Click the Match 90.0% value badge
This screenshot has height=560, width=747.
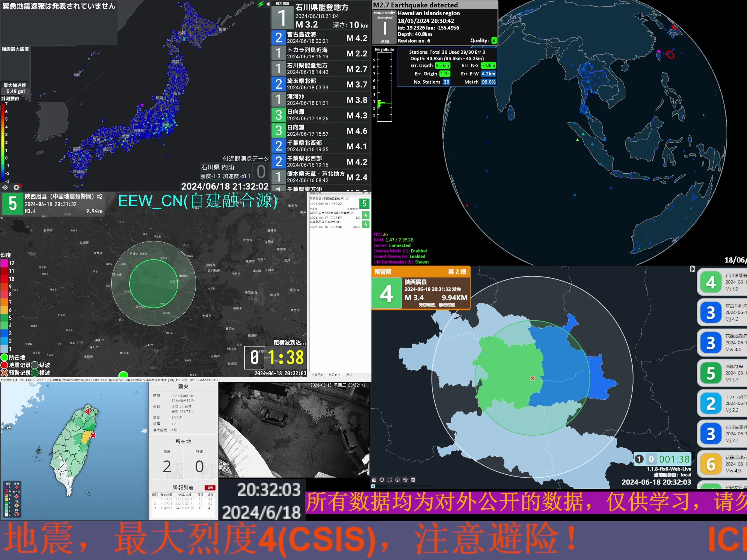(x=488, y=82)
